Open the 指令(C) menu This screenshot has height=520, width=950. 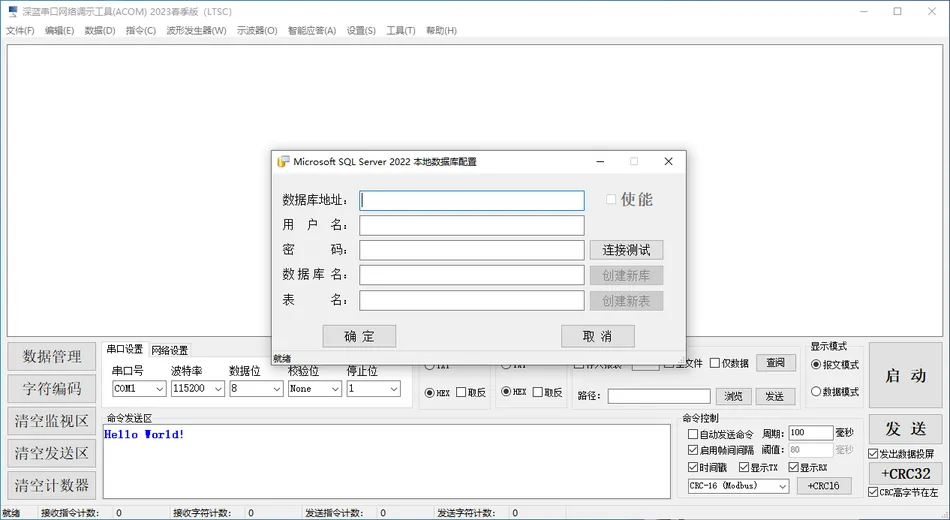click(x=141, y=30)
